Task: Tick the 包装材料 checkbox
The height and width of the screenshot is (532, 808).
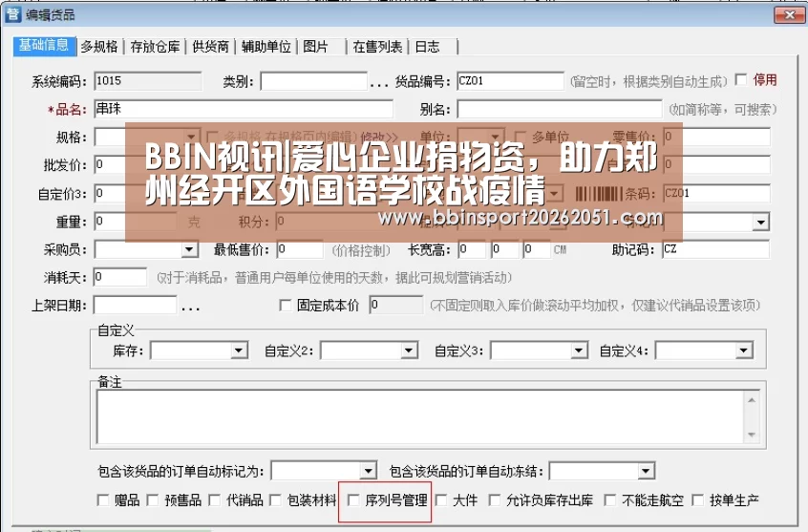Action: (275, 500)
